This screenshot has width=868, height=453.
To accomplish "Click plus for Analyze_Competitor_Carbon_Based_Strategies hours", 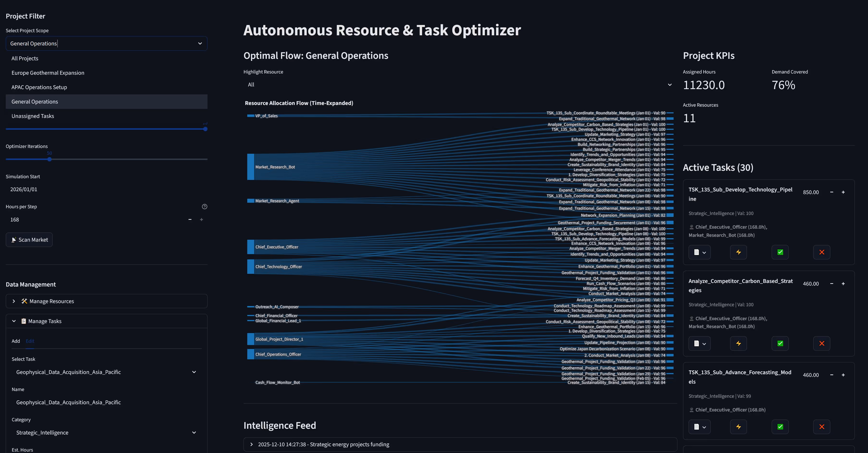I will tap(843, 284).
